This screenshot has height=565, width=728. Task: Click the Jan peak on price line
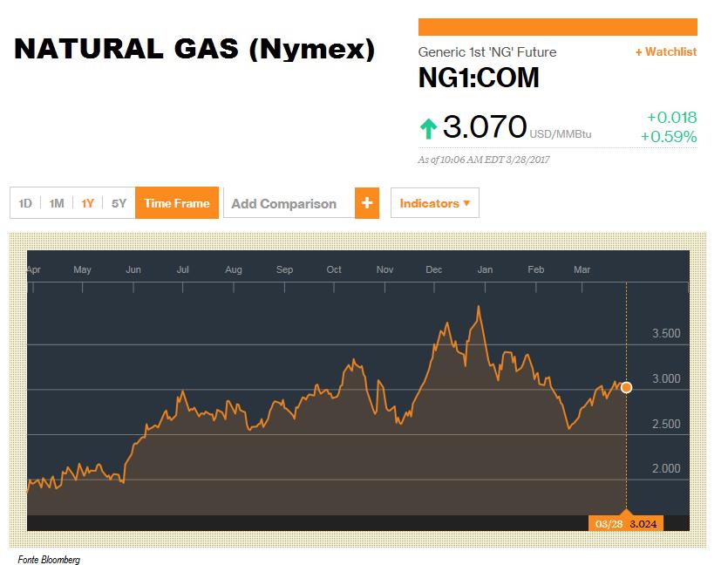point(479,307)
